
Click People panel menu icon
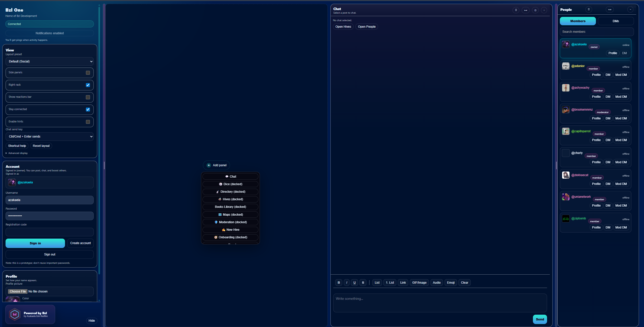589,10
